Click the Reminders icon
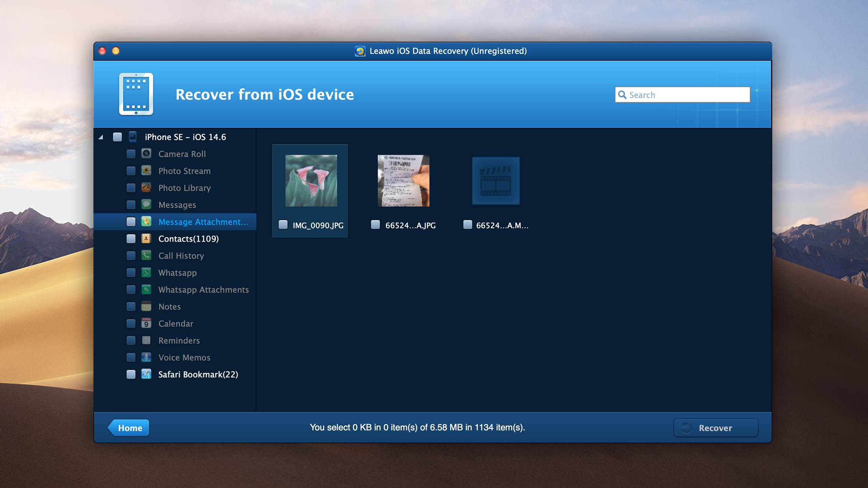This screenshot has height=488, width=868. [146, 340]
